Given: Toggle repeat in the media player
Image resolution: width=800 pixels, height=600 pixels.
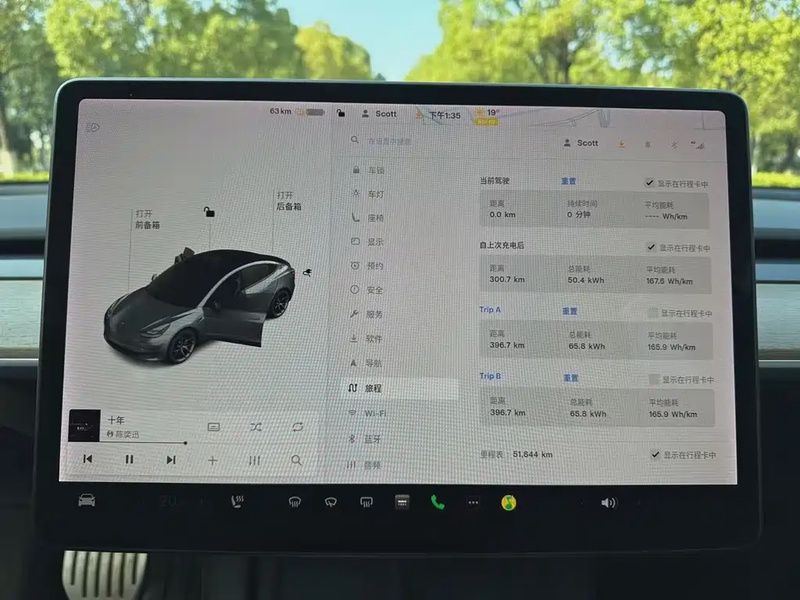Looking at the screenshot, I should [297, 427].
